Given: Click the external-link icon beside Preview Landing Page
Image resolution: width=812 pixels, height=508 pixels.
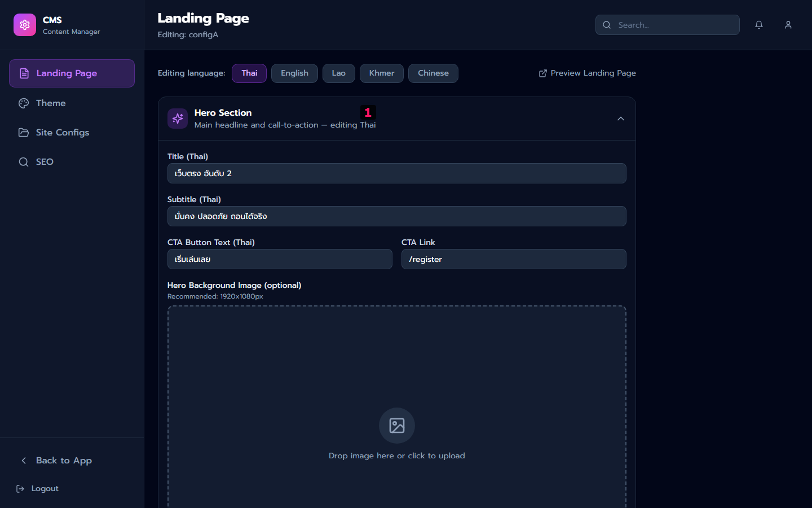Looking at the screenshot, I should point(542,73).
